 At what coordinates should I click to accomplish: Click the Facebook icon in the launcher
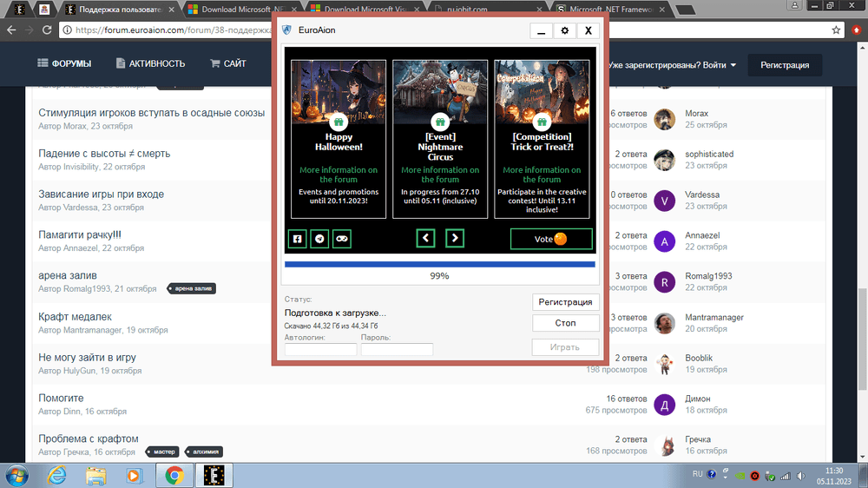coord(297,238)
